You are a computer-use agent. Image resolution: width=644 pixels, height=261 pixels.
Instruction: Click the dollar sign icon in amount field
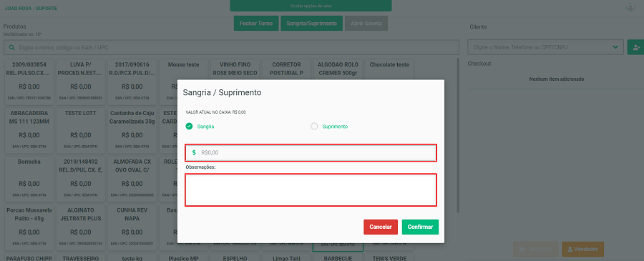[194, 152]
